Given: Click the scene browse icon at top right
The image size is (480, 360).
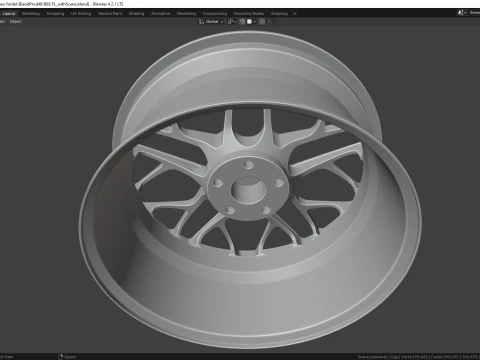Looking at the screenshot, I should click(462, 13).
